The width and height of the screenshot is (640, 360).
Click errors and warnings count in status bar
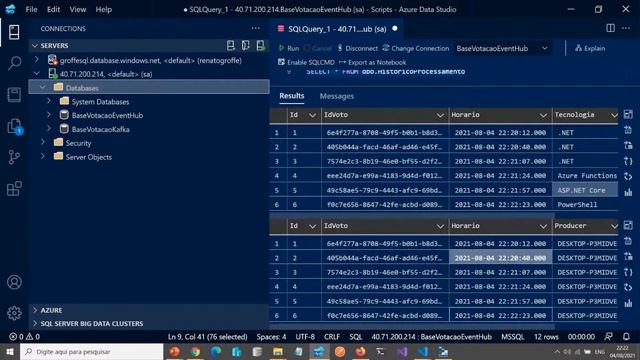(24, 337)
